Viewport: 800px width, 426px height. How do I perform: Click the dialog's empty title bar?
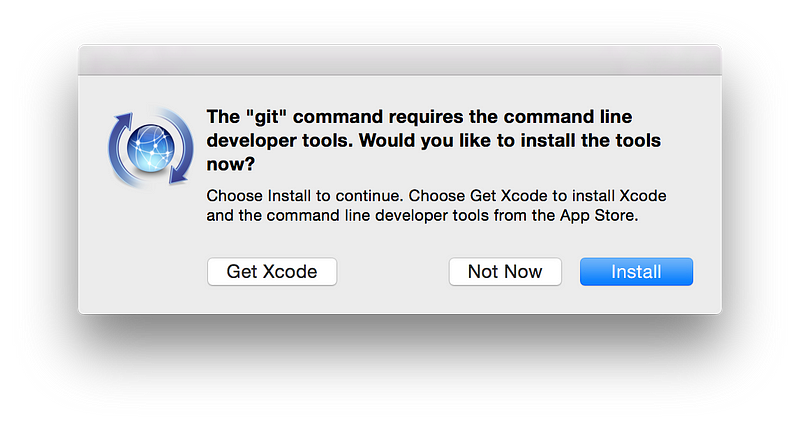coord(400,59)
